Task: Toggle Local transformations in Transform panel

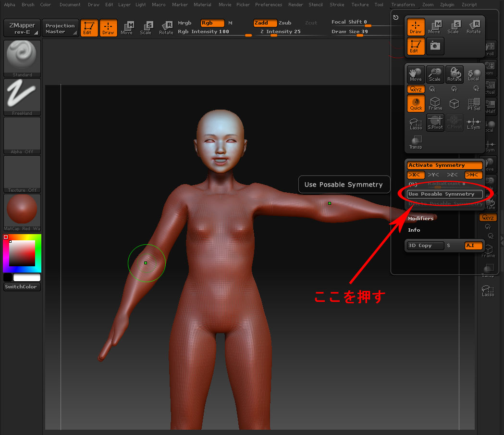Action: coord(473,75)
